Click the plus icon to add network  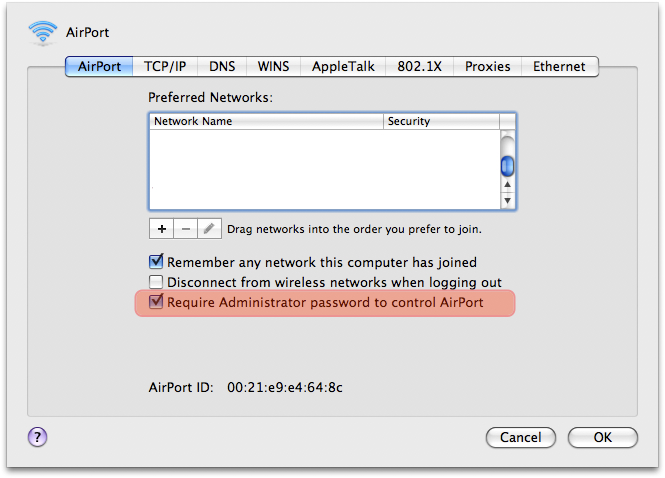[161, 229]
